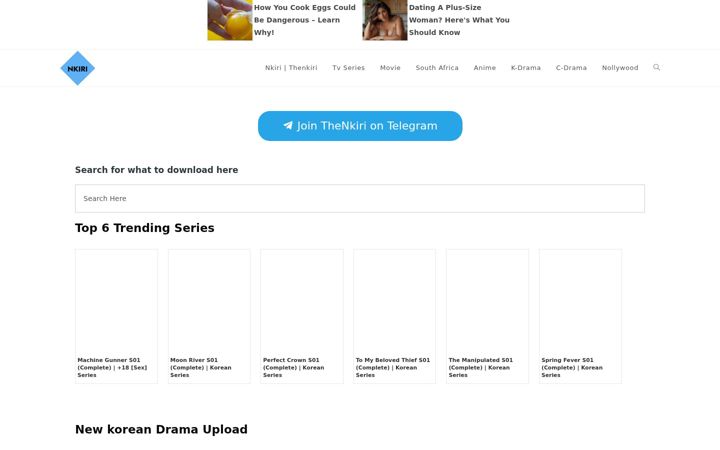Image resolution: width=720 pixels, height=450 pixels.
Task: Focus the Search Here input field
Action: click(360, 198)
